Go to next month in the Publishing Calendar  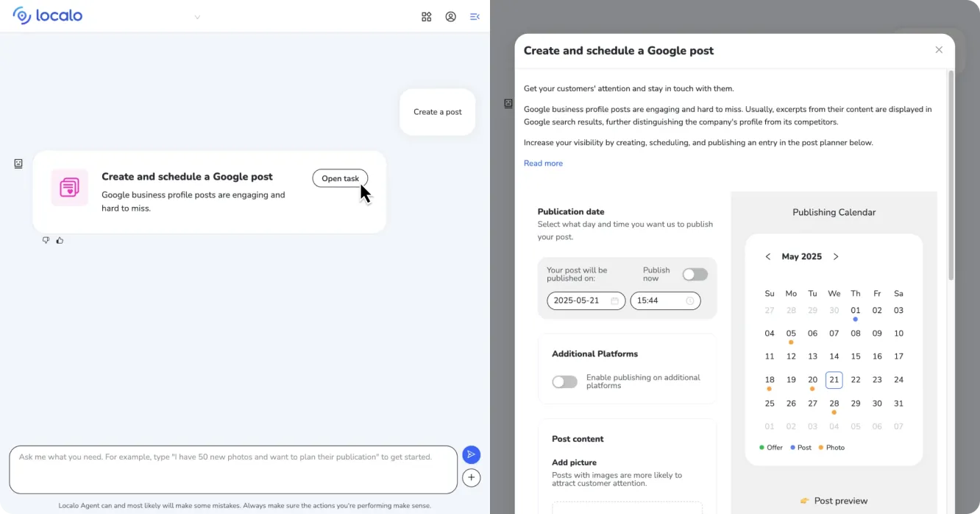[835, 256]
